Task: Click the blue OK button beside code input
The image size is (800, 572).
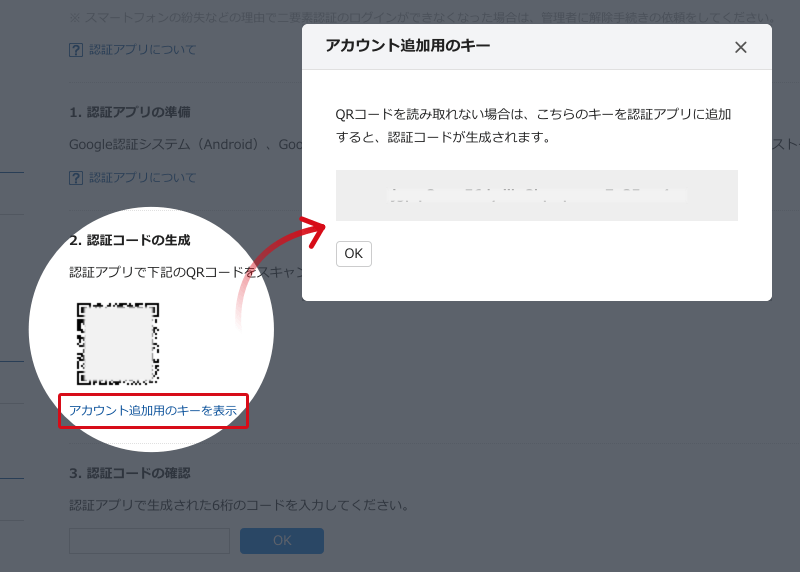Action: pos(282,541)
